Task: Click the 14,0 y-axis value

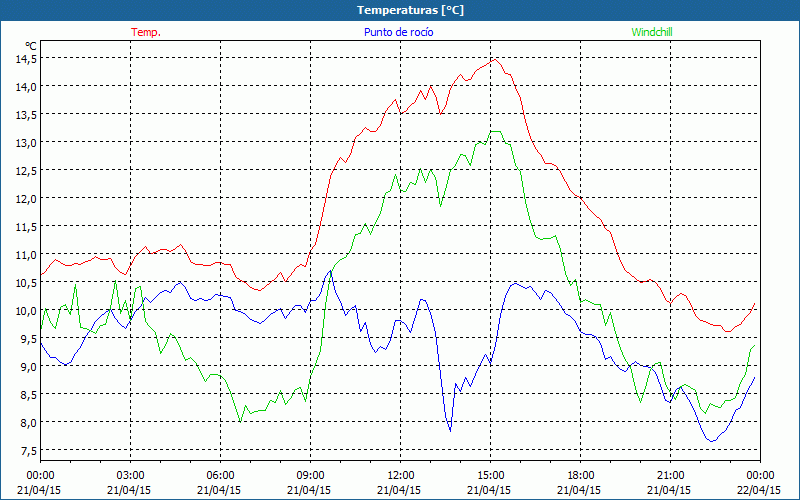Action: pos(27,86)
